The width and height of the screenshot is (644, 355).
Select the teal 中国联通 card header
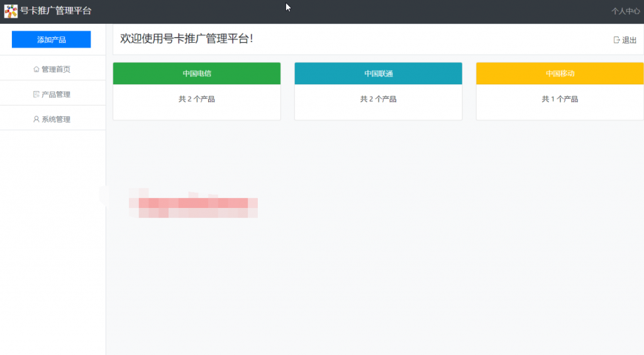coord(378,74)
